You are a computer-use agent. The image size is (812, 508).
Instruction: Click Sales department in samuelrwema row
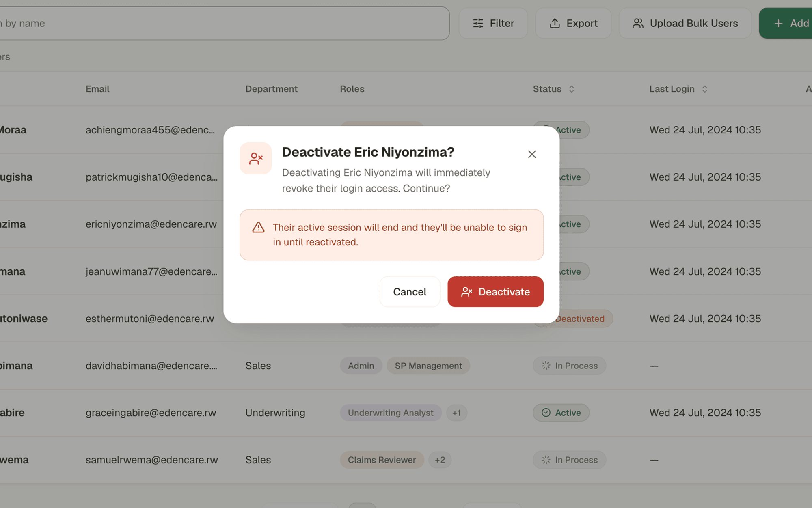click(x=258, y=460)
